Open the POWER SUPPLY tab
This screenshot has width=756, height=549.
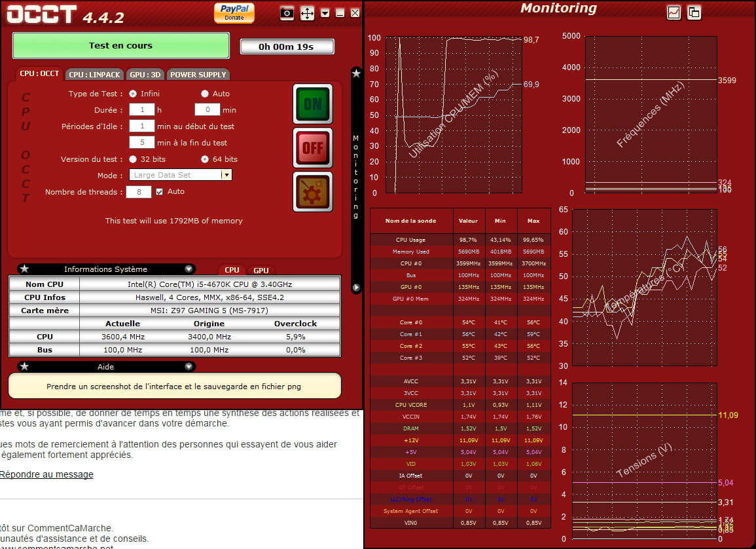click(x=198, y=75)
